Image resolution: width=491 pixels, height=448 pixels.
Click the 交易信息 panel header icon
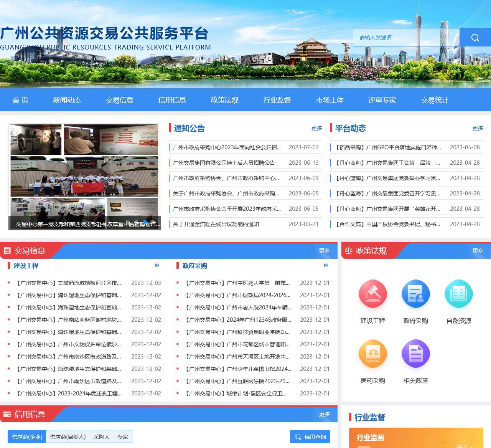pos(7,251)
